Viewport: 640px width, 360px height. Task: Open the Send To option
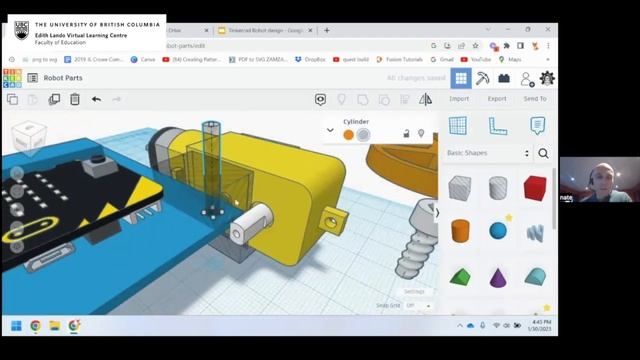point(535,99)
